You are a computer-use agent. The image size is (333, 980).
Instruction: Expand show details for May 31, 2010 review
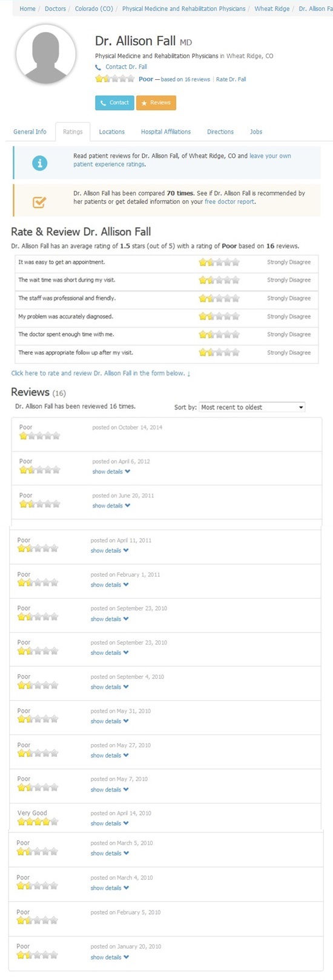110,721
